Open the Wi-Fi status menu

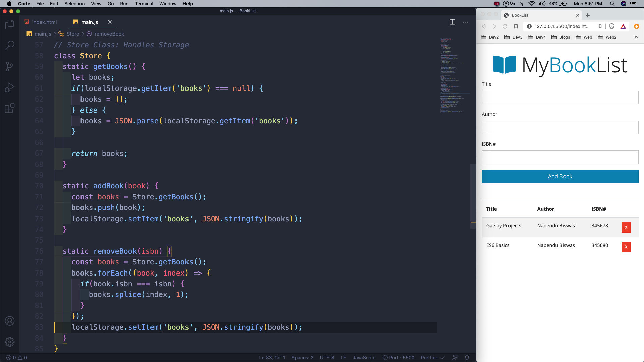pos(532,4)
